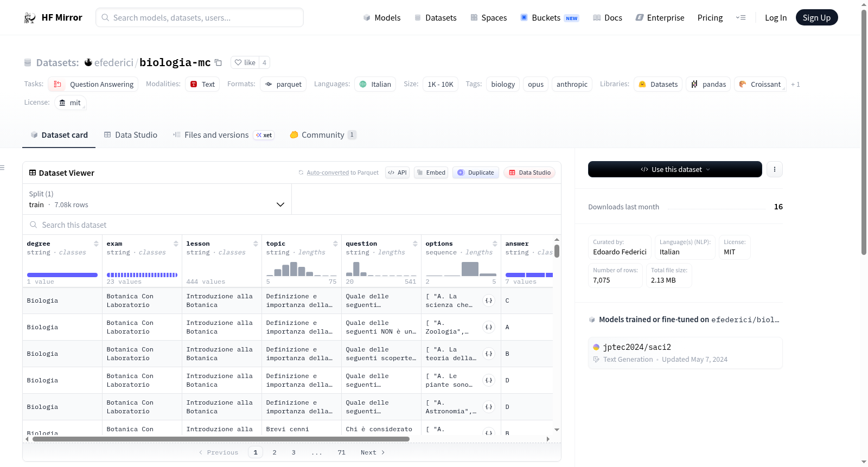Expand options JSON for 'Astronomia' row
The image size is (868, 467).
coord(489,407)
